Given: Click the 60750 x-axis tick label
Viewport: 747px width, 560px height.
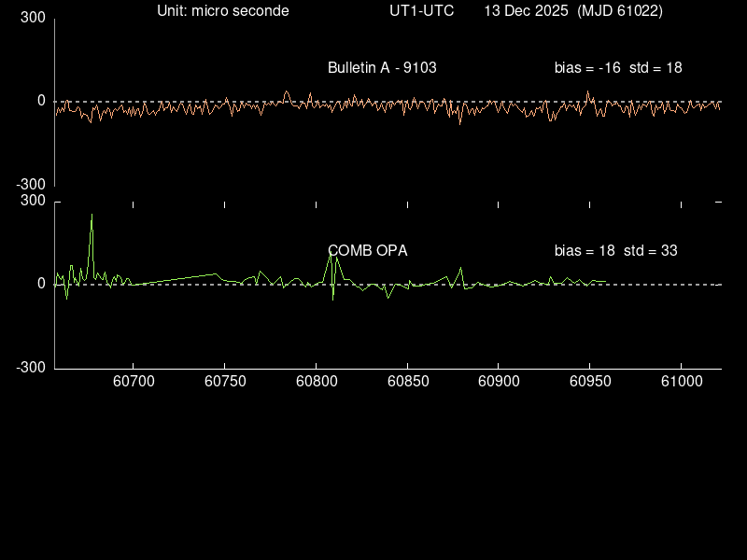Looking at the screenshot, I should click(x=224, y=383).
